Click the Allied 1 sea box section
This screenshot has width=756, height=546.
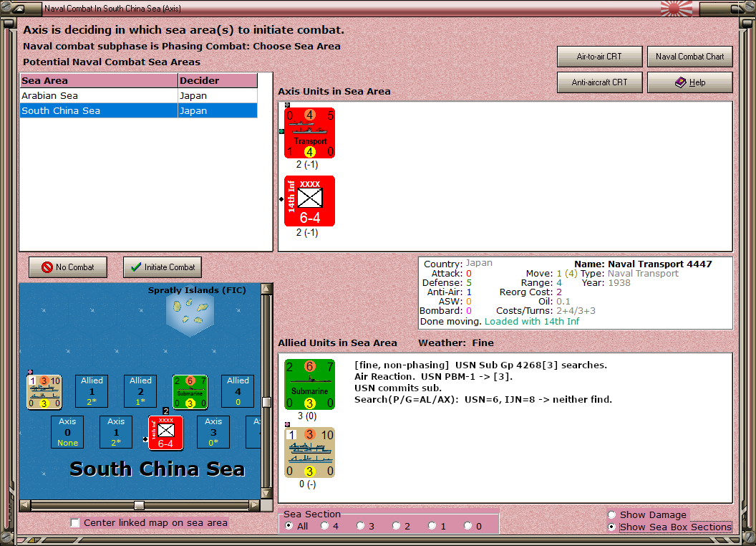point(92,391)
